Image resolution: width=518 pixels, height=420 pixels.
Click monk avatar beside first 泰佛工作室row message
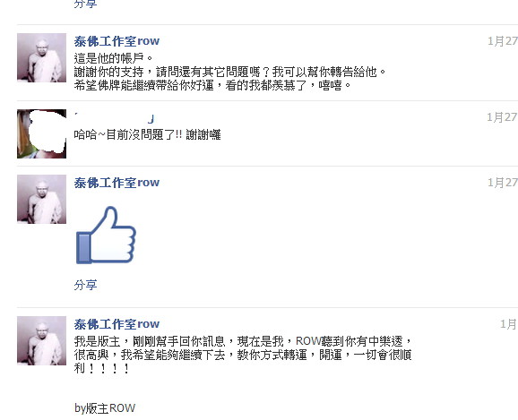pos(41,57)
